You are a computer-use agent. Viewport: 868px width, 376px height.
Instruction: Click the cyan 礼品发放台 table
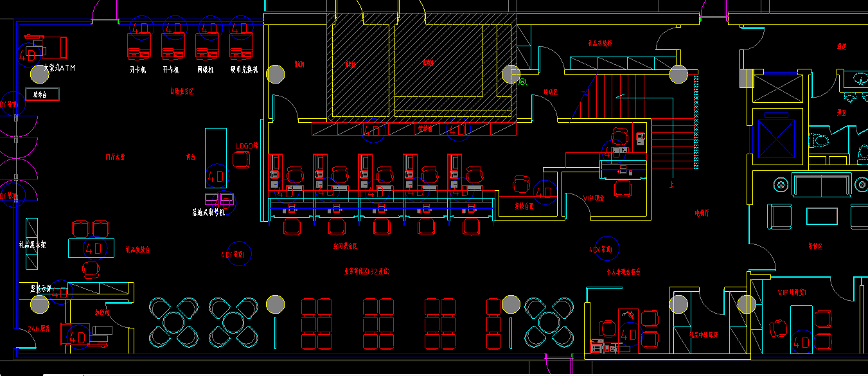(x=91, y=248)
